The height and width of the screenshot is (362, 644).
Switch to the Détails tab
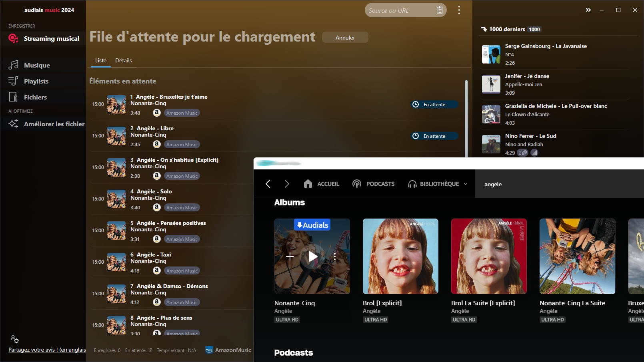(x=124, y=60)
